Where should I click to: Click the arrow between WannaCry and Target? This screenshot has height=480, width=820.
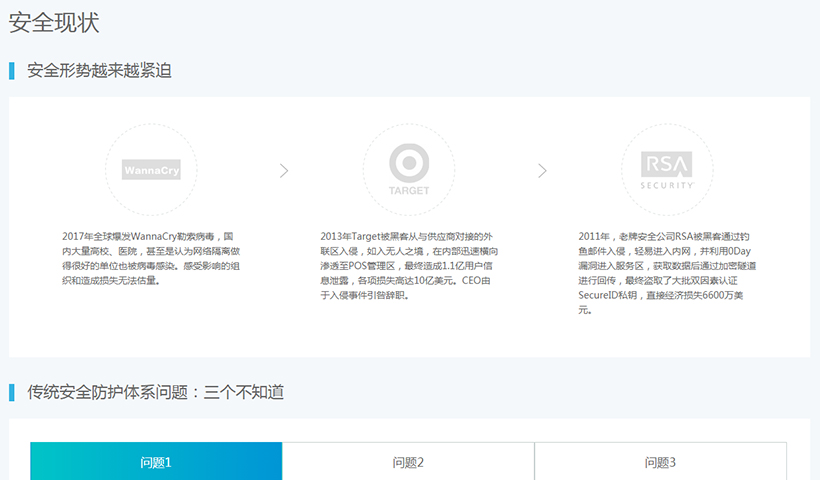pos(284,171)
